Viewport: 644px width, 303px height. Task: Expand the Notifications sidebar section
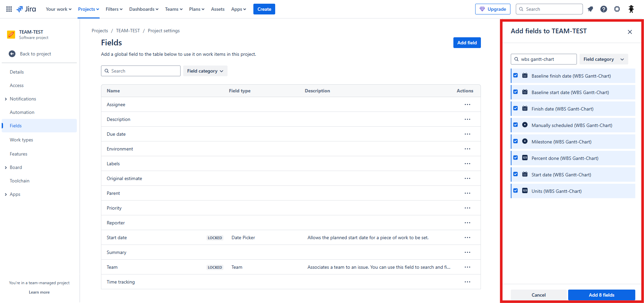6,99
